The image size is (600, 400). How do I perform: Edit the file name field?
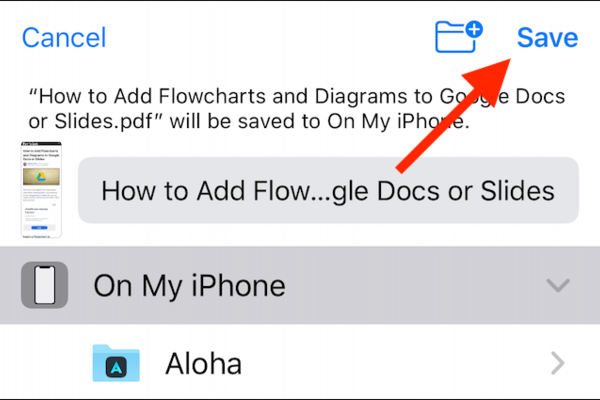328,190
